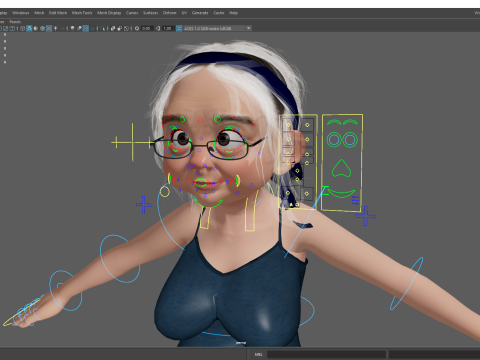The width and height of the screenshot is (480, 360).
Task: Select the left eye circle in face panel
Action: pyautogui.click(x=334, y=140)
